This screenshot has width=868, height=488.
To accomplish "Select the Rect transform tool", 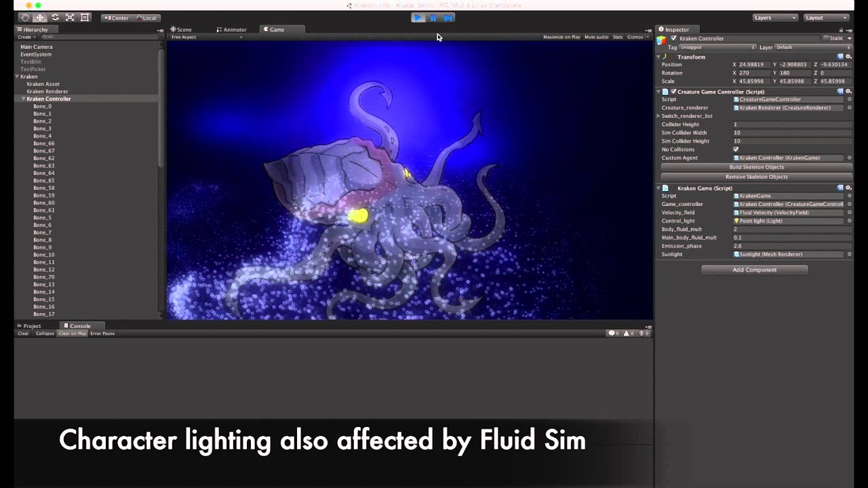I will (83, 17).
